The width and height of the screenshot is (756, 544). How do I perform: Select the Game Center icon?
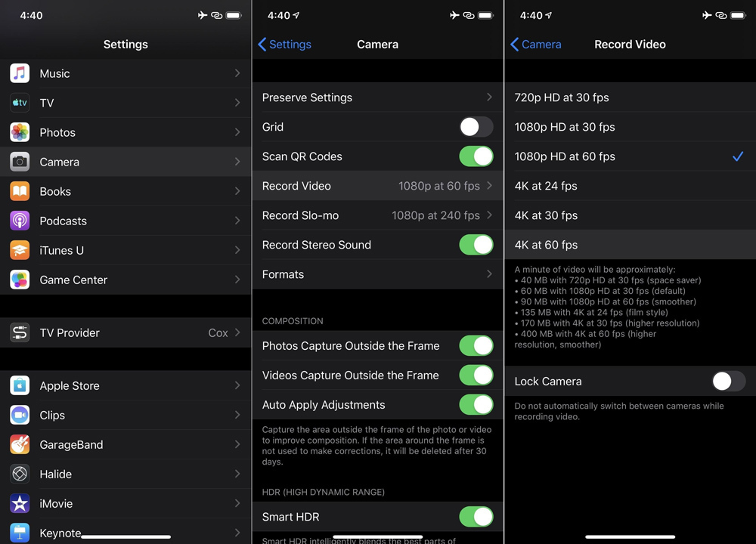[x=20, y=280]
